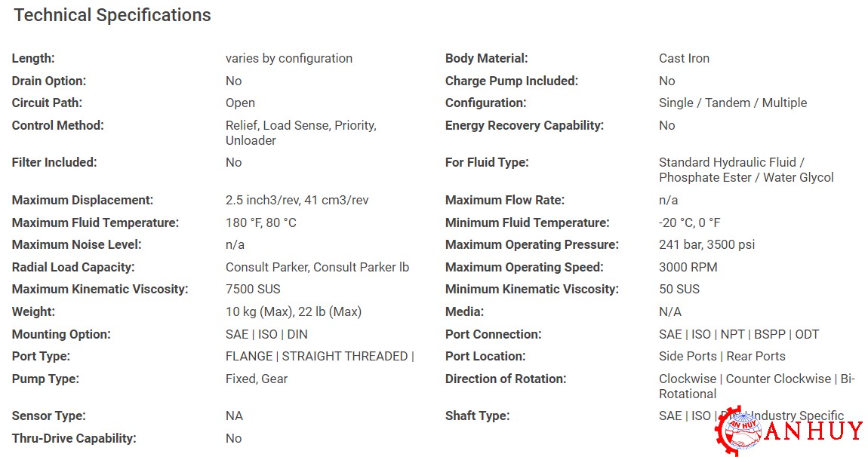Click the An Huy gear logo icon
Image resolution: width=868 pixels, height=457 pixels.
tap(738, 431)
